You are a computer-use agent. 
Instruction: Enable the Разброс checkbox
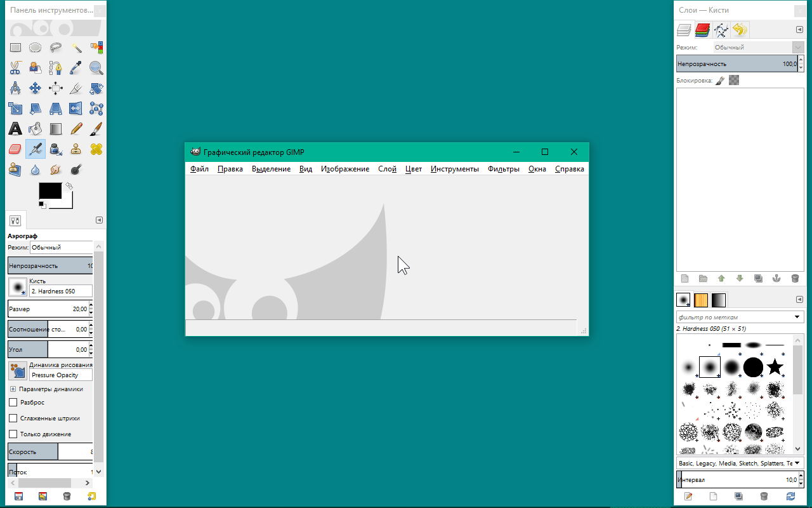pyautogui.click(x=13, y=402)
